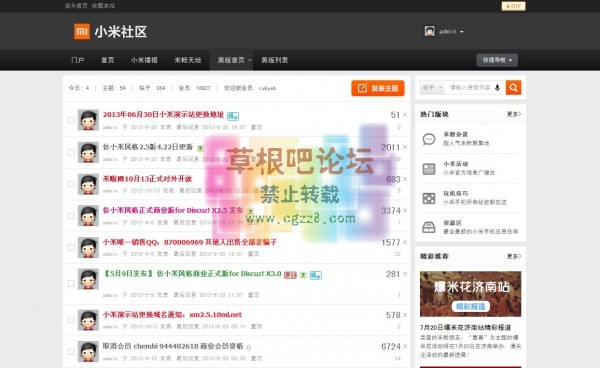The image size is (600, 368).
Task: Open the 玩机技巧 dice icon
Action: (x=429, y=198)
